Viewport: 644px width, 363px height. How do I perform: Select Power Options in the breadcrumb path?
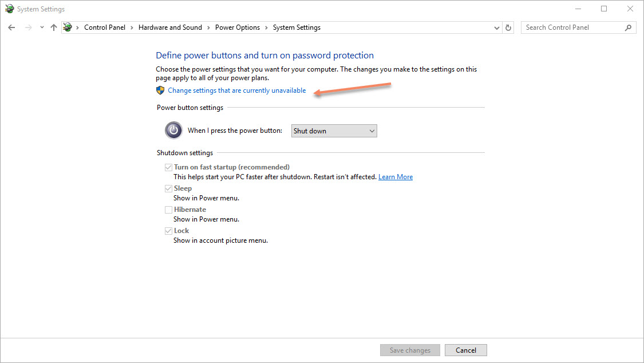pyautogui.click(x=238, y=27)
